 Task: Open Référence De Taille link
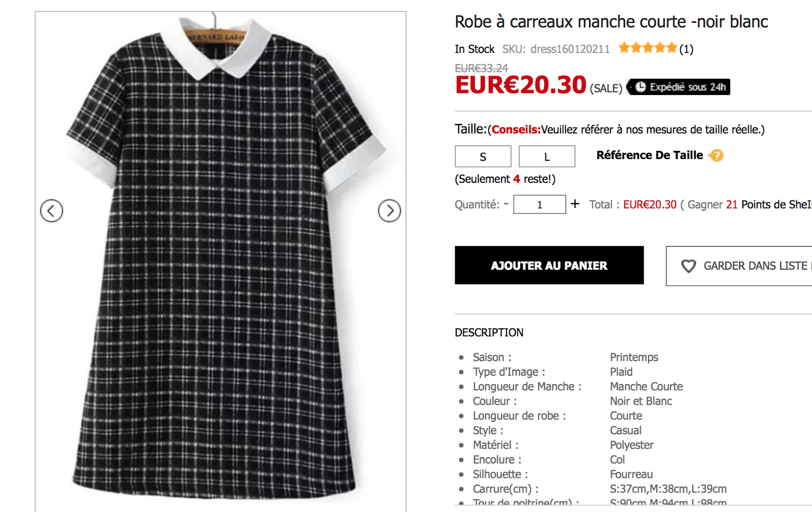tap(650, 155)
